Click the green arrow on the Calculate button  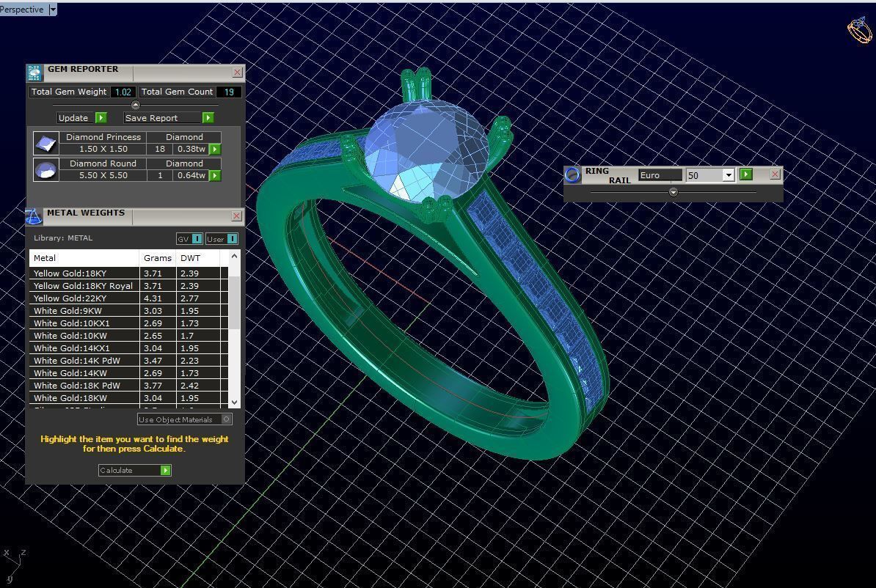pyautogui.click(x=165, y=470)
